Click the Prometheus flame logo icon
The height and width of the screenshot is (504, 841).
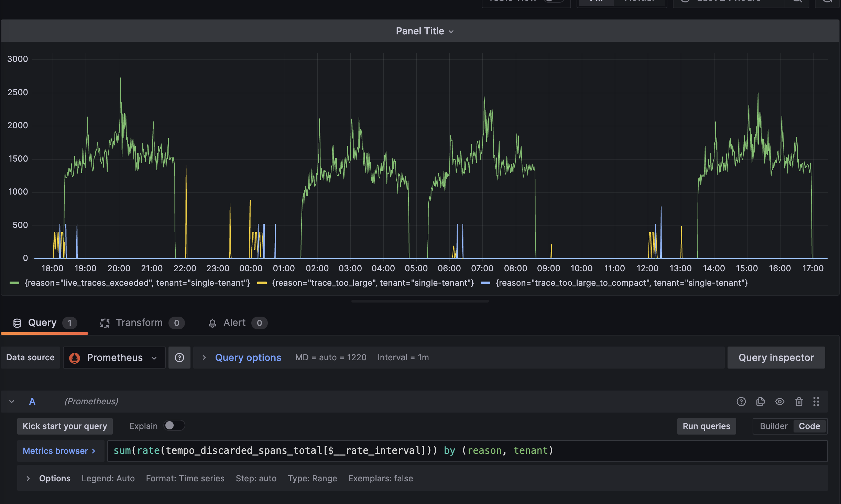pyautogui.click(x=75, y=358)
